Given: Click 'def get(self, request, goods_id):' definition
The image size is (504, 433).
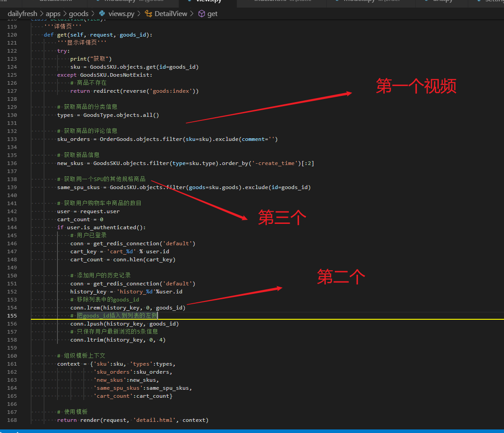Looking at the screenshot, I should click(x=98, y=35).
